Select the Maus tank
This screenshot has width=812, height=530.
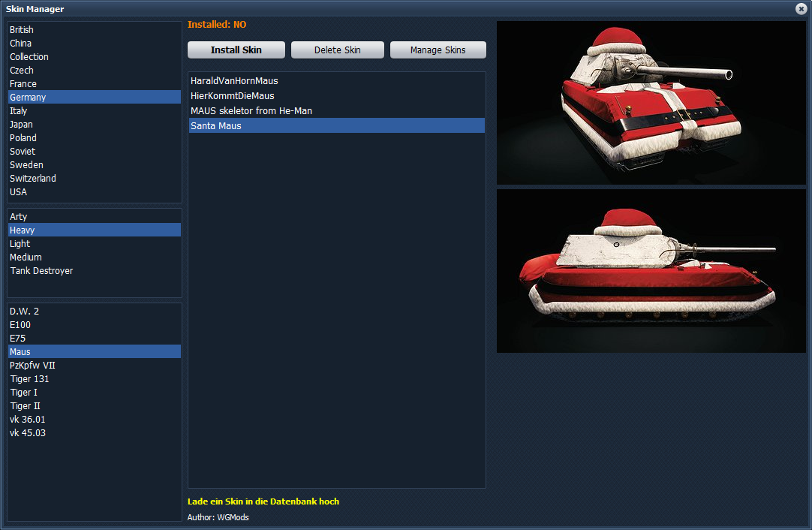95,351
